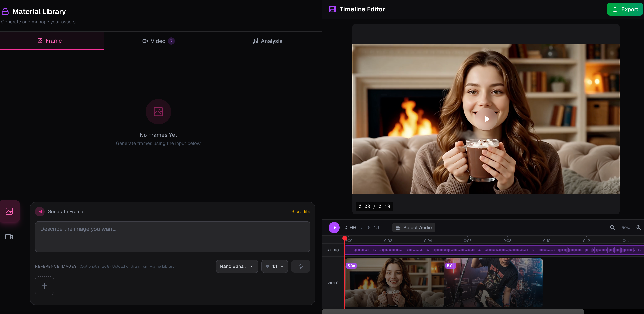
Task: Open the Nano Banana model dropdown
Action: click(237, 266)
